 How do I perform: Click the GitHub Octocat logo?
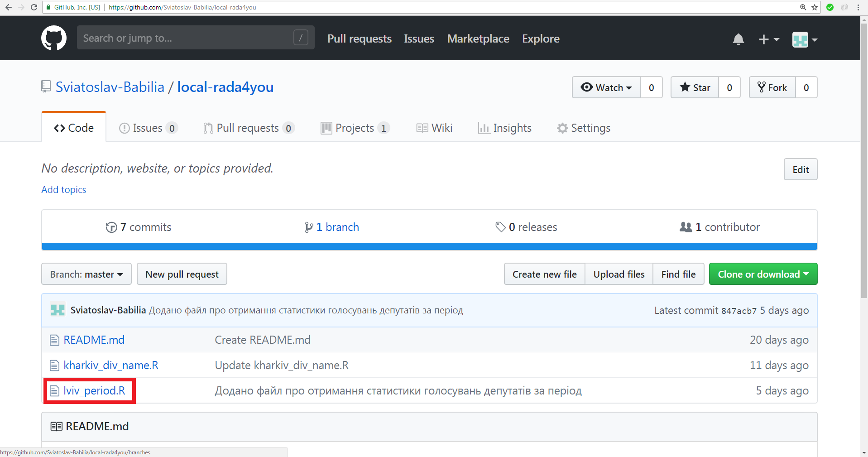(x=53, y=38)
